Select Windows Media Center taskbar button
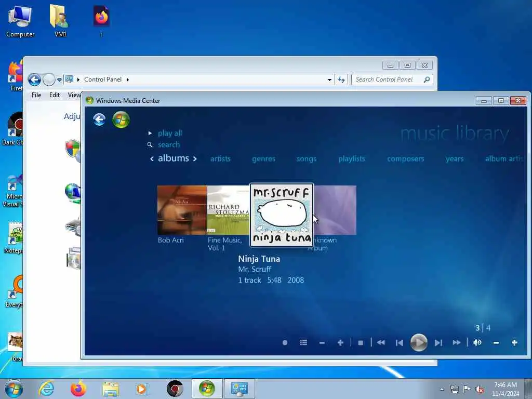 (x=207, y=389)
